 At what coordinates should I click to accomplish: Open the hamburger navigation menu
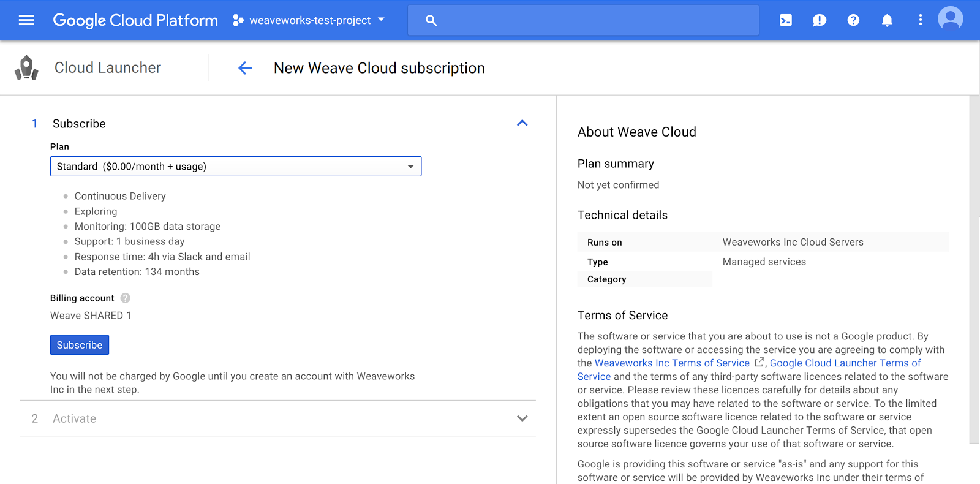(26, 20)
